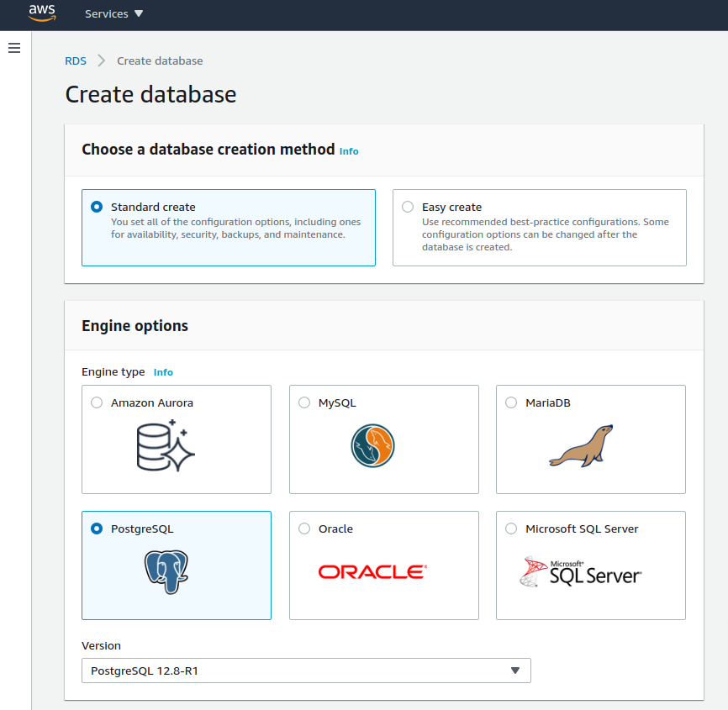Open Info link next to Engine type
This screenshot has height=710, width=728.
[x=163, y=372]
